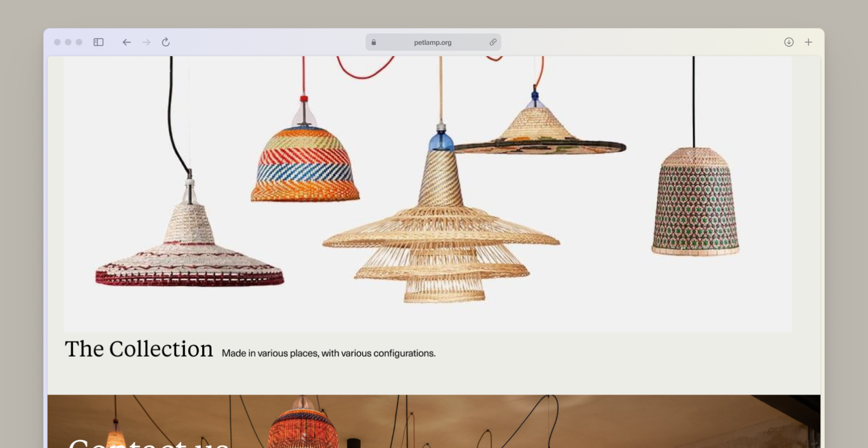Open a new tab with plus icon
This screenshot has width=868, height=448.
(808, 42)
